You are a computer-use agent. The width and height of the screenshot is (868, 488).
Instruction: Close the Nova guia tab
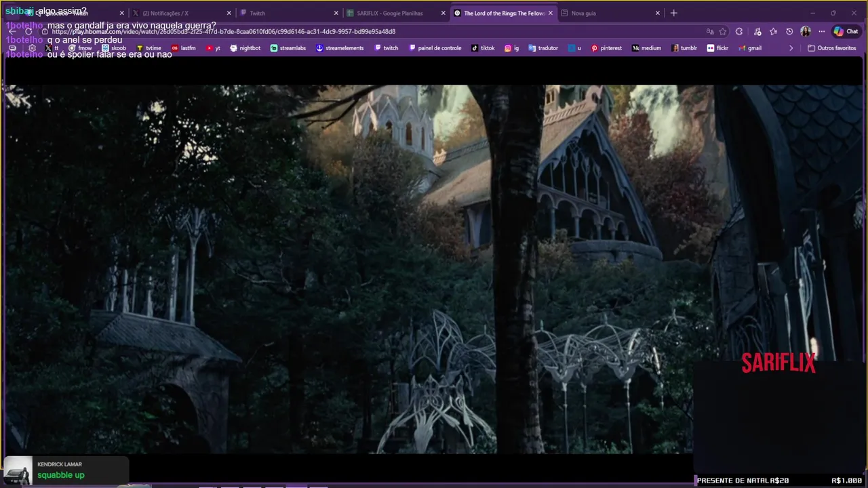coord(657,13)
